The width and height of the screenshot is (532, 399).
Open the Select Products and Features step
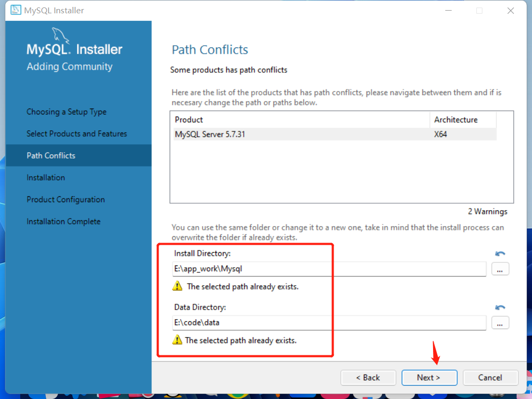77,134
